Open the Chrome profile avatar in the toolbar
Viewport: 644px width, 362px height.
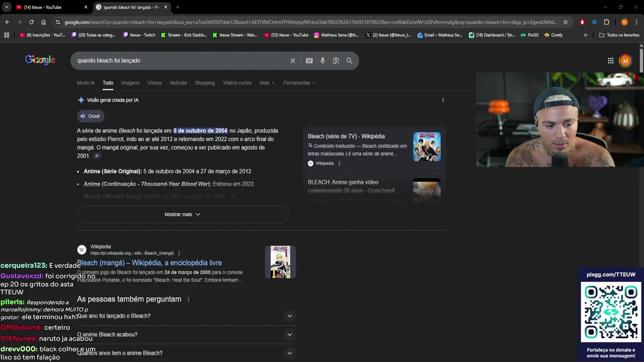pyautogui.click(x=624, y=22)
